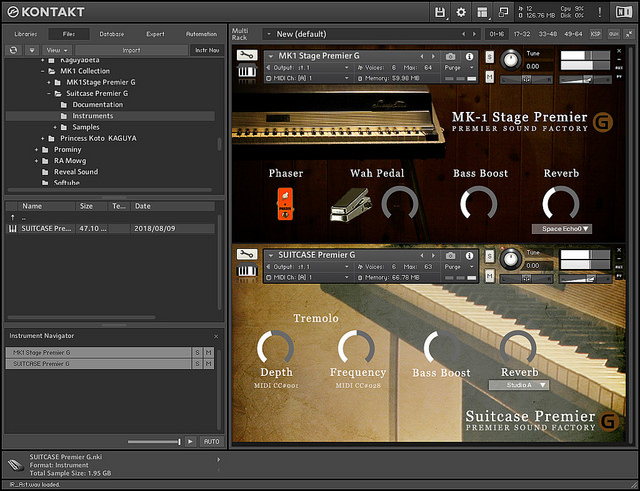Open Output dropdown of MK1 Stage Premier G

[308, 68]
